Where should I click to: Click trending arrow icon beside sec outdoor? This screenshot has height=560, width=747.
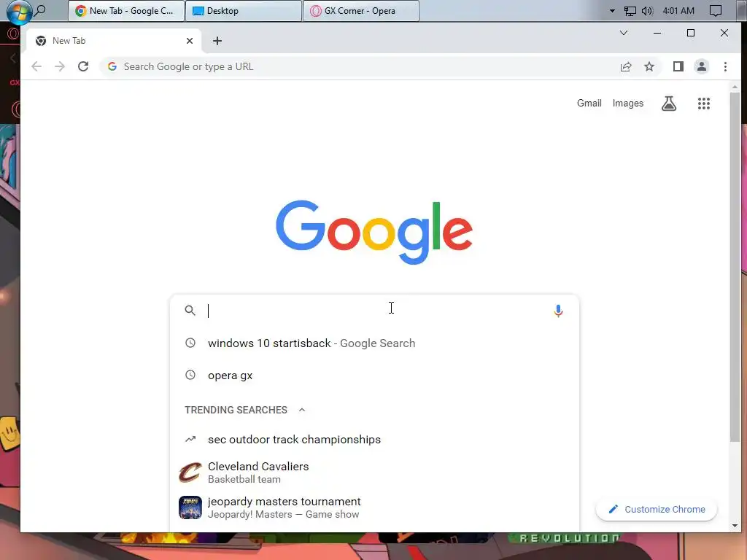(x=190, y=439)
